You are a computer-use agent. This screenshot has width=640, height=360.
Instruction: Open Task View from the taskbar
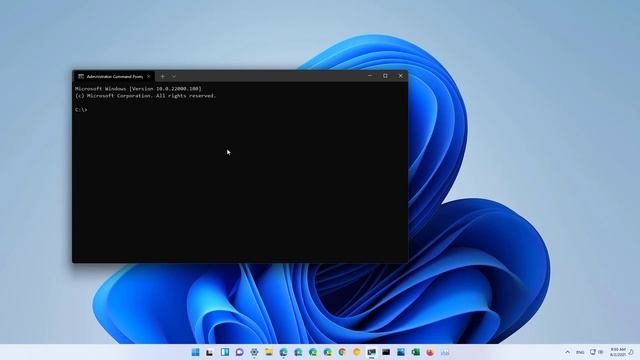[209, 352]
